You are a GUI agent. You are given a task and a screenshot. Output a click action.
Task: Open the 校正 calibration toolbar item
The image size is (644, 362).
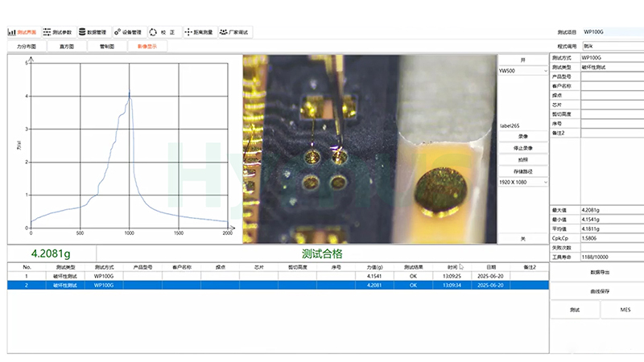(x=164, y=32)
